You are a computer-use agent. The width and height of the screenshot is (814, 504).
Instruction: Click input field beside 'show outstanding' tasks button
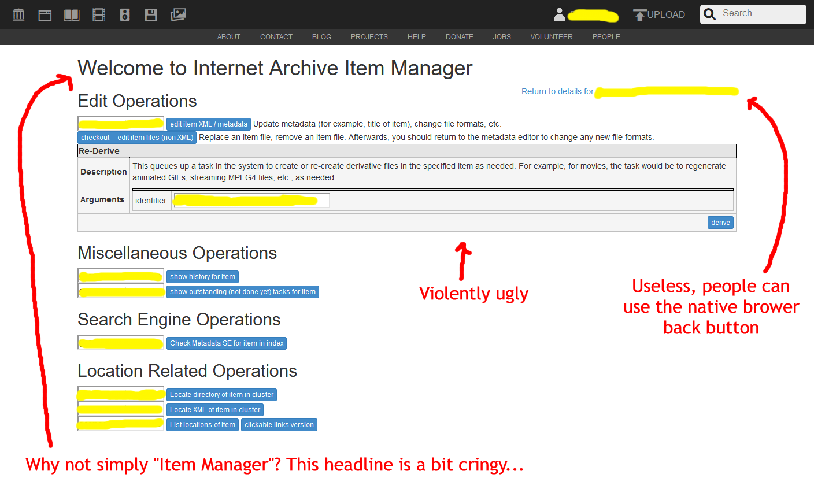point(121,291)
